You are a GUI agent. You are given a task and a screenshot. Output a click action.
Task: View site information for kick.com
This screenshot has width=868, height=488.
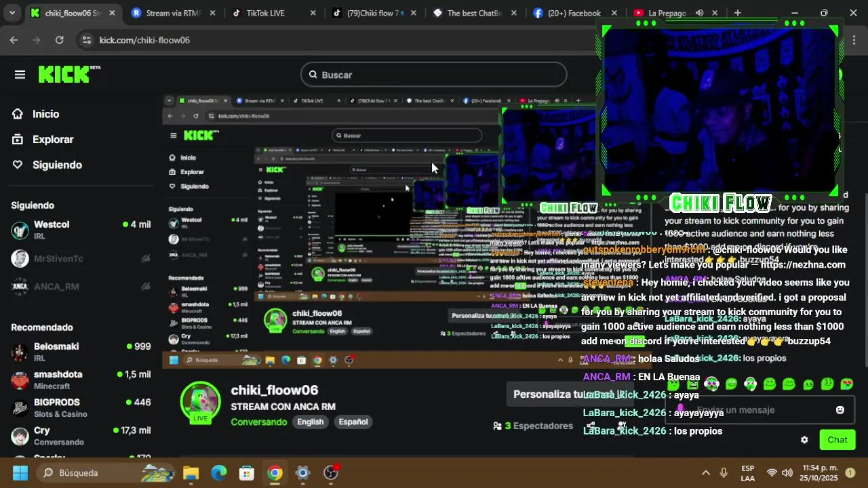click(x=86, y=40)
